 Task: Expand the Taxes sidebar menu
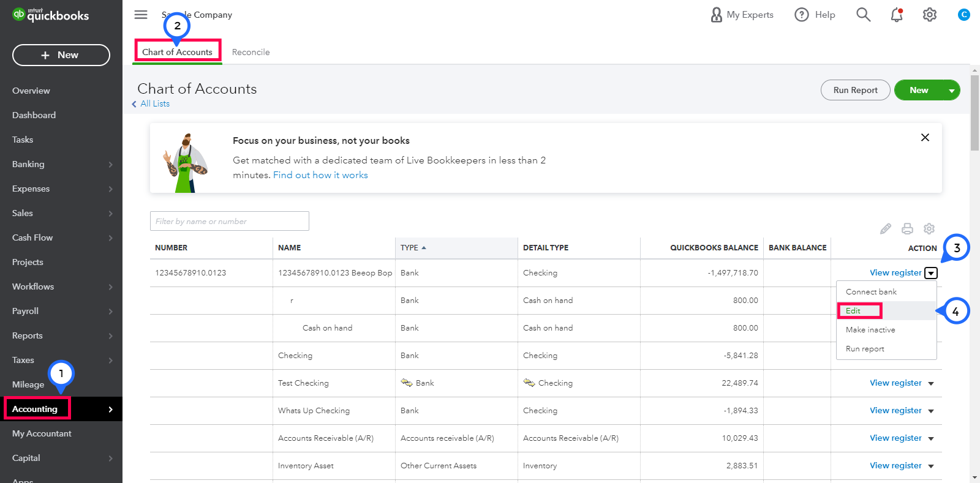61,360
